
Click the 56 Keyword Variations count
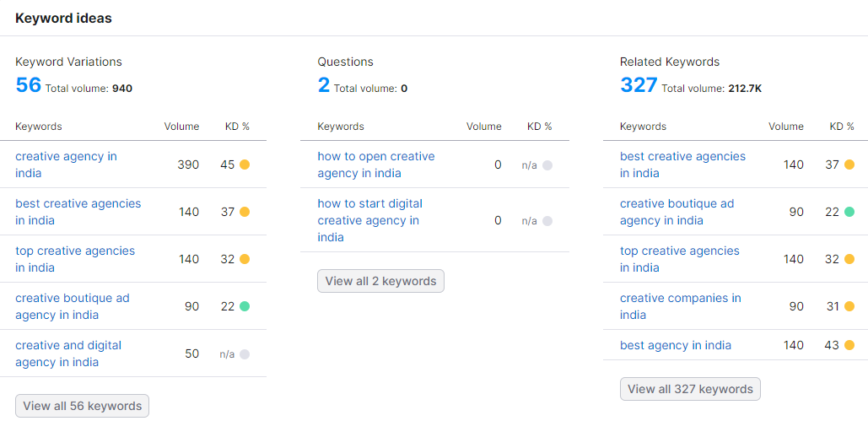pyautogui.click(x=28, y=84)
